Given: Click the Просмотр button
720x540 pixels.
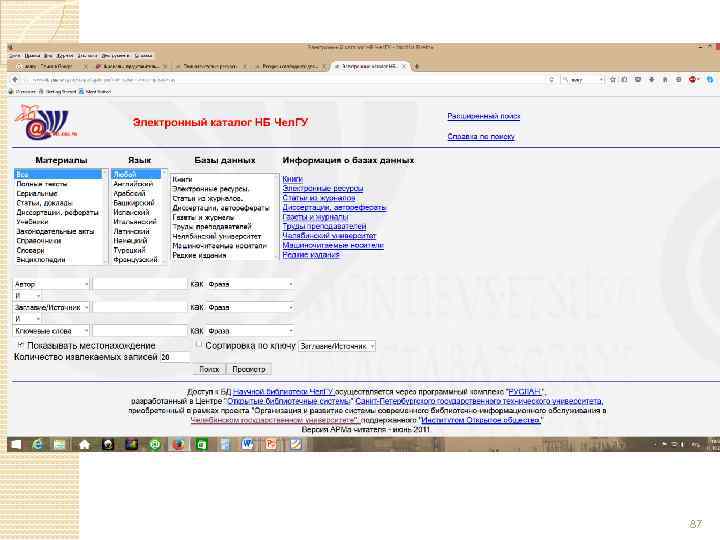Looking at the screenshot, I should coord(248,369).
